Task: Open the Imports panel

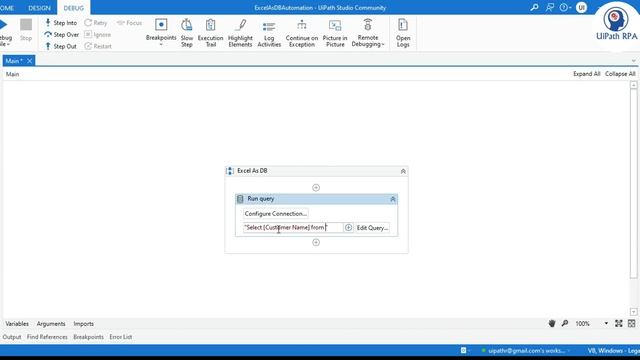Action: (84, 324)
